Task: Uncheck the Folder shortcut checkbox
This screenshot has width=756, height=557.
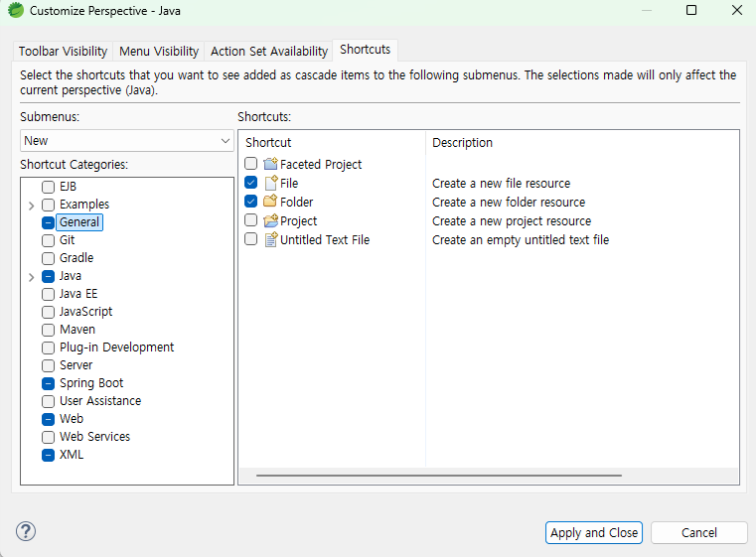Action: pos(250,202)
